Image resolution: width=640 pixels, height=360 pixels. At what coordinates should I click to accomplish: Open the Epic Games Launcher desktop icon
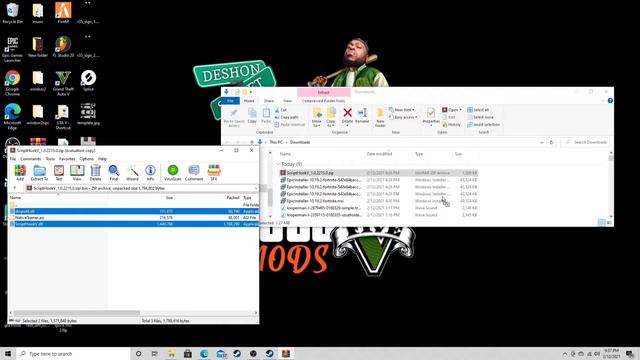point(12,49)
